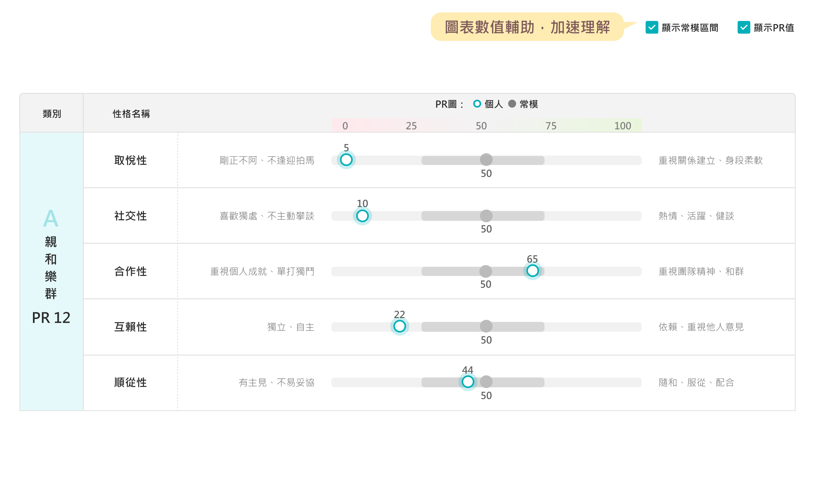815x504 pixels.
Task: Click the 個人 teal legend circle icon
Action: [477, 104]
